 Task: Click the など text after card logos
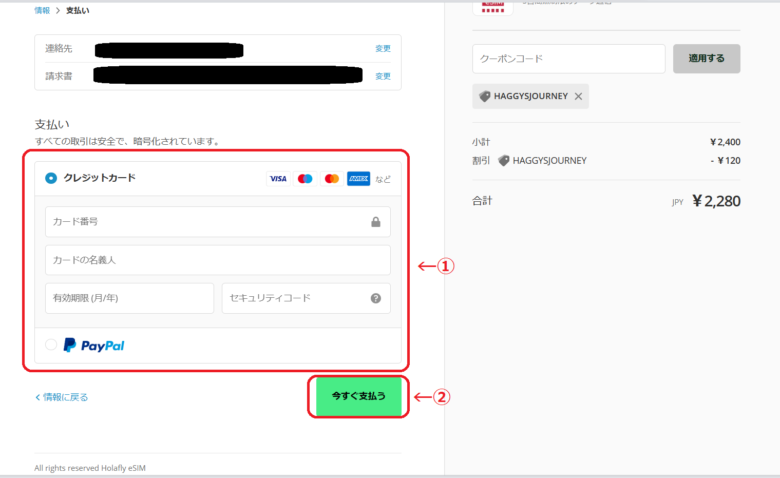point(383,179)
